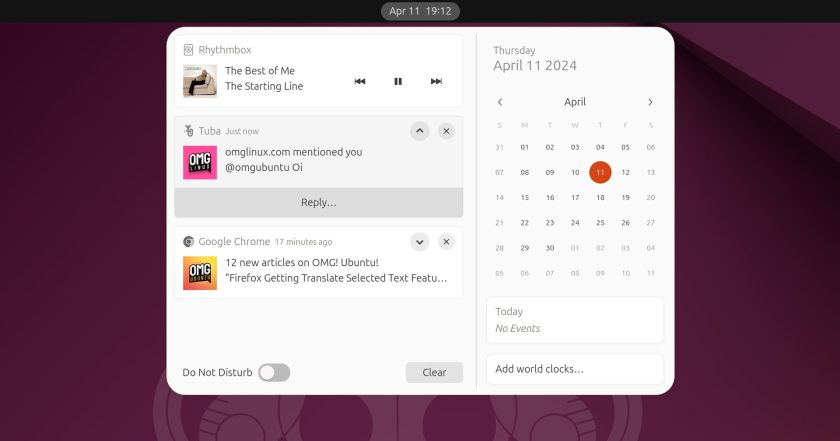Viewport: 840px width, 441px height.
Task: Open Today events section
Action: coord(575,320)
